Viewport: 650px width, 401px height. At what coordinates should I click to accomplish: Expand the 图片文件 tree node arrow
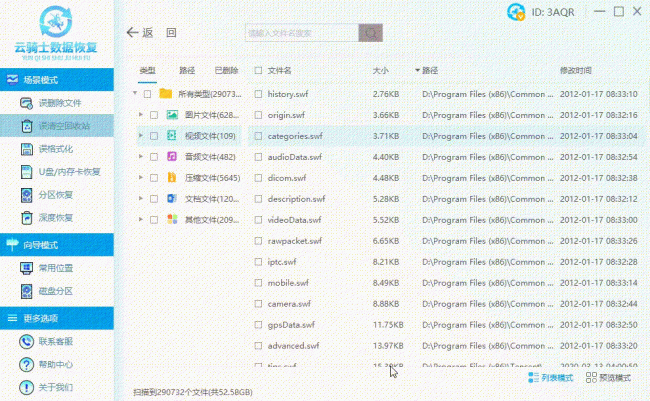point(141,114)
